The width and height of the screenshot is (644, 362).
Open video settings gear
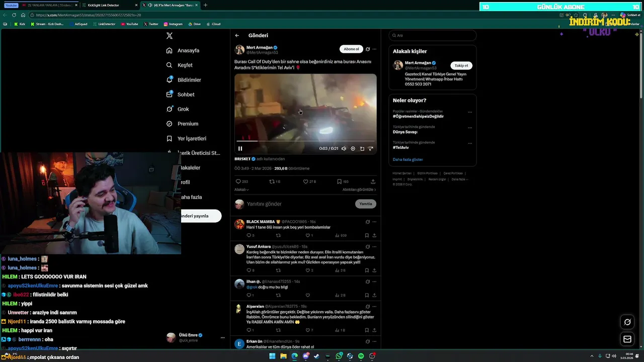click(x=353, y=148)
